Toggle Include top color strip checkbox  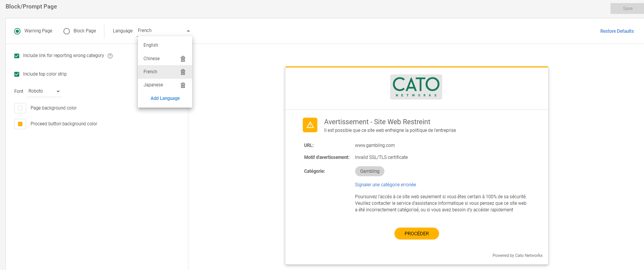click(17, 74)
